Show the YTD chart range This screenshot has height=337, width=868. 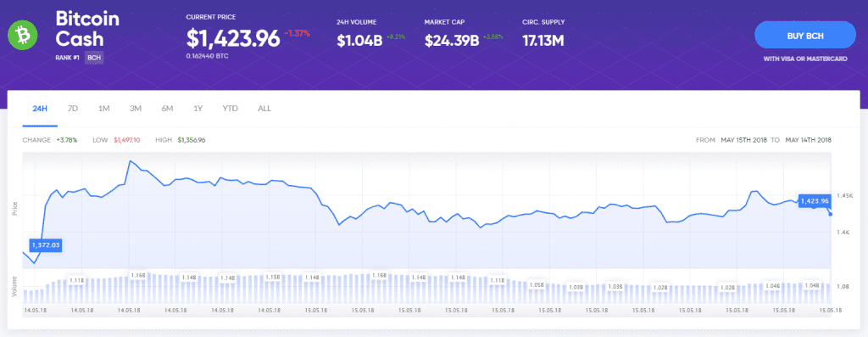(x=230, y=109)
